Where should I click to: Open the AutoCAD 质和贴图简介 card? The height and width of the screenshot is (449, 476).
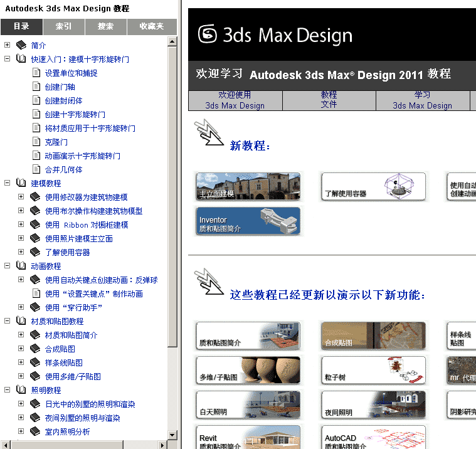373,437
